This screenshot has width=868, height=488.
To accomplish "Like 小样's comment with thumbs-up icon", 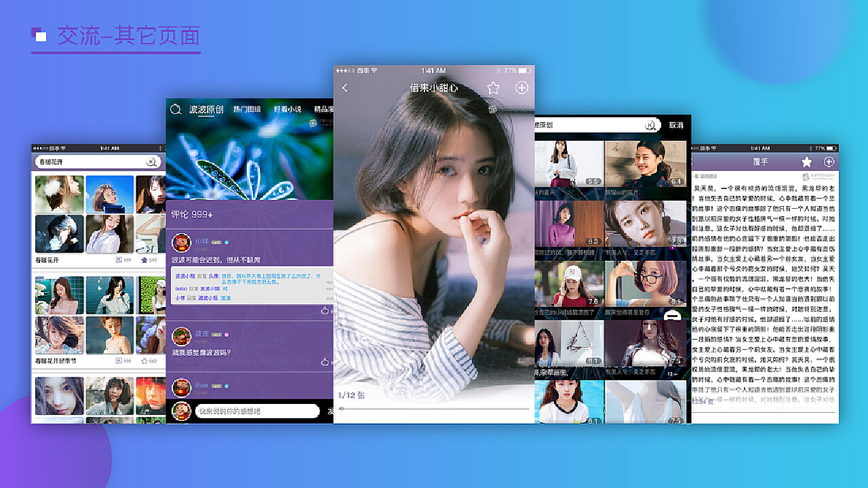I will click(325, 310).
